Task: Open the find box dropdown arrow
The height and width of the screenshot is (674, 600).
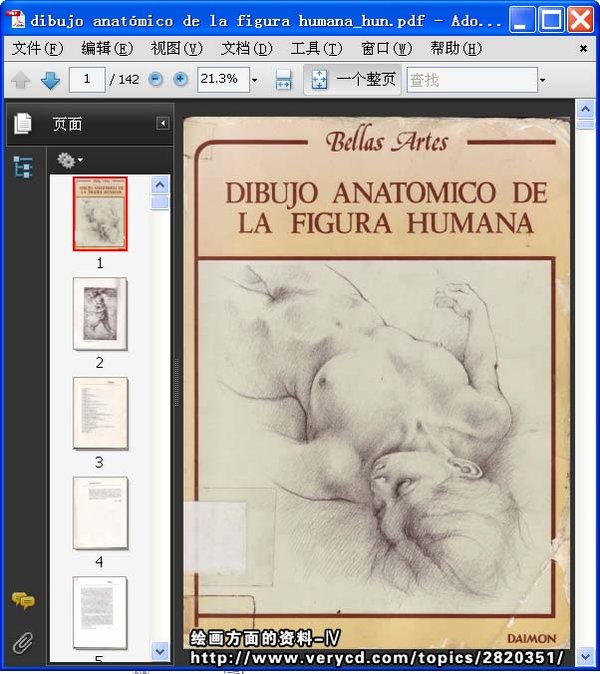Action: point(543,80)
